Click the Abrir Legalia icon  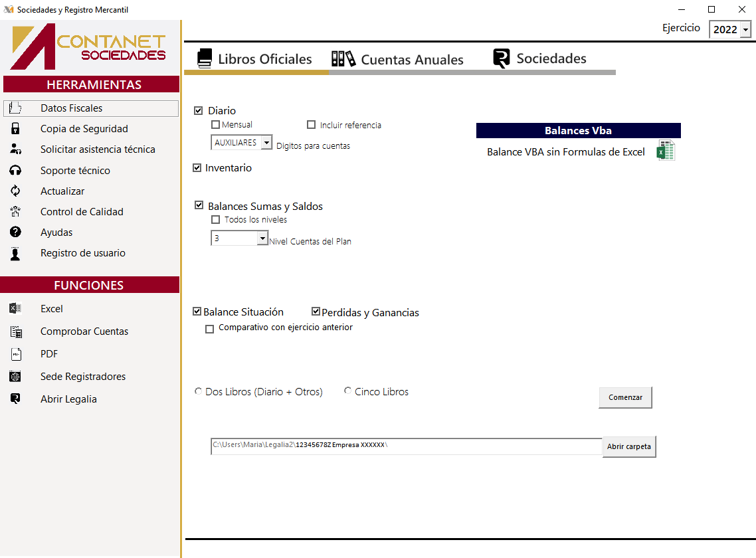pyautogui.click(x=15, y=399)
